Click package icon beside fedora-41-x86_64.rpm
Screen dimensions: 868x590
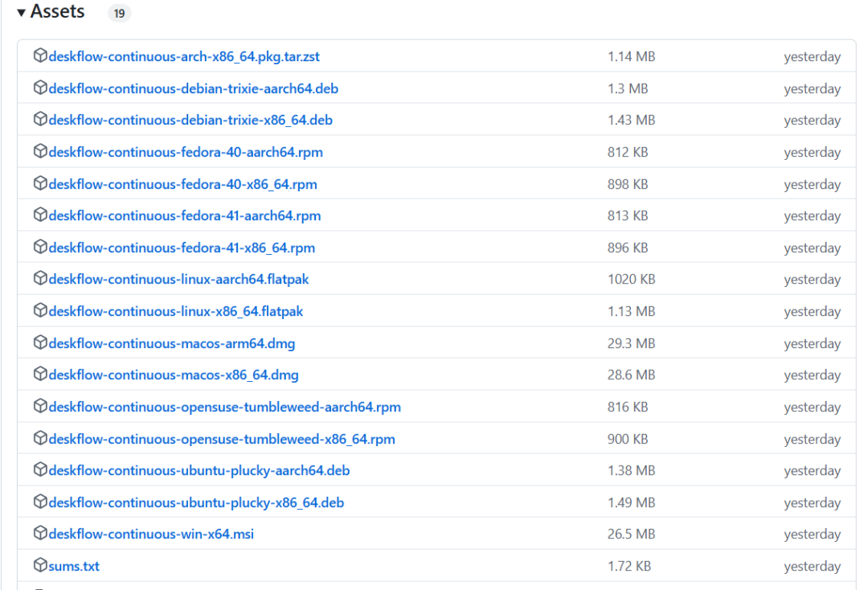pyautogui.click(x=40, y=247)
